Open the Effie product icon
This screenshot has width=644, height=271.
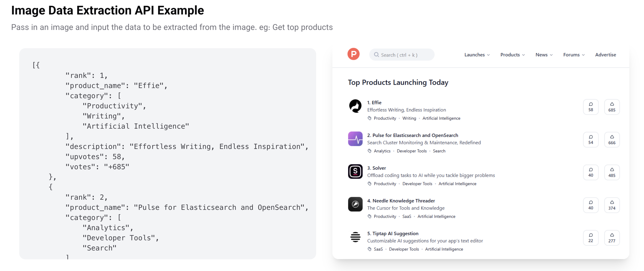pos(355,106)
